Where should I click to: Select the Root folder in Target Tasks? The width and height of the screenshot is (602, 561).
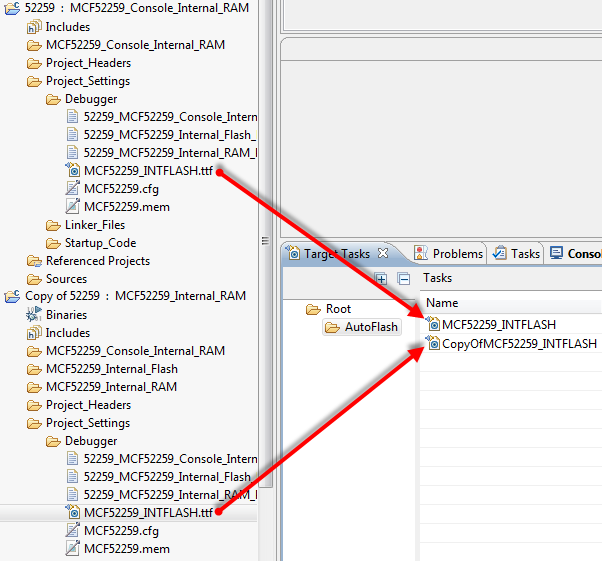click(x=338, y=309)
